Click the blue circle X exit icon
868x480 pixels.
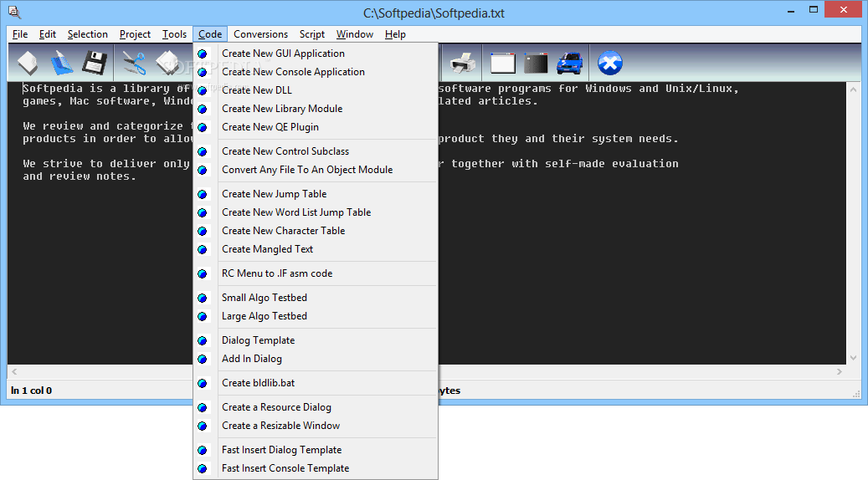coord(610,63)
